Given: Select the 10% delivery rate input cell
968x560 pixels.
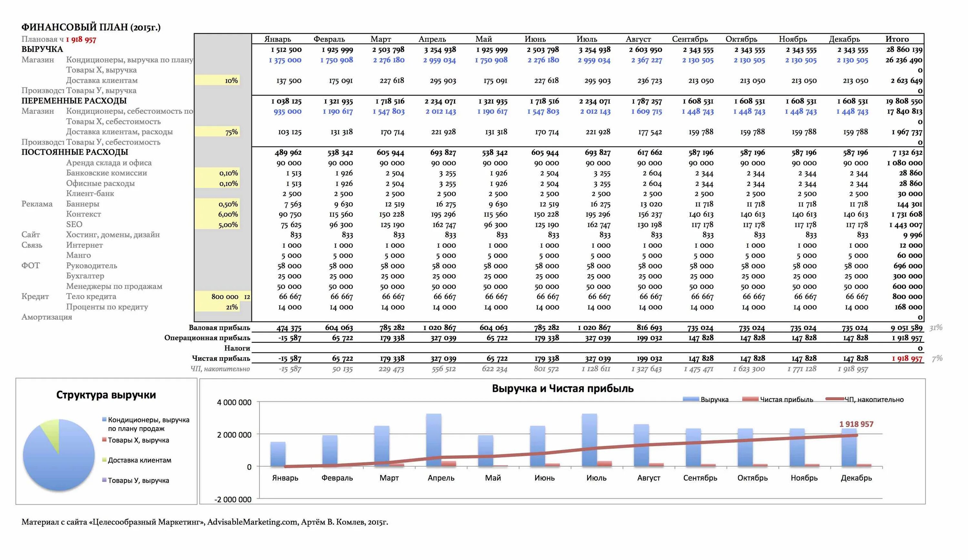Looking at the screenshot, I should click(217, 80).
